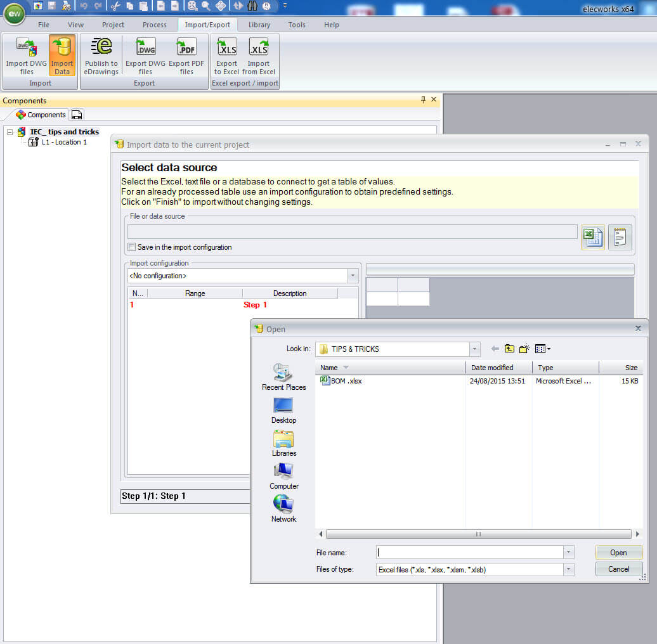The width and height of the screenshot is (657, 644).
Task: Go to Libraries in Open dialog sidebar
Action: tap(283, 444)
